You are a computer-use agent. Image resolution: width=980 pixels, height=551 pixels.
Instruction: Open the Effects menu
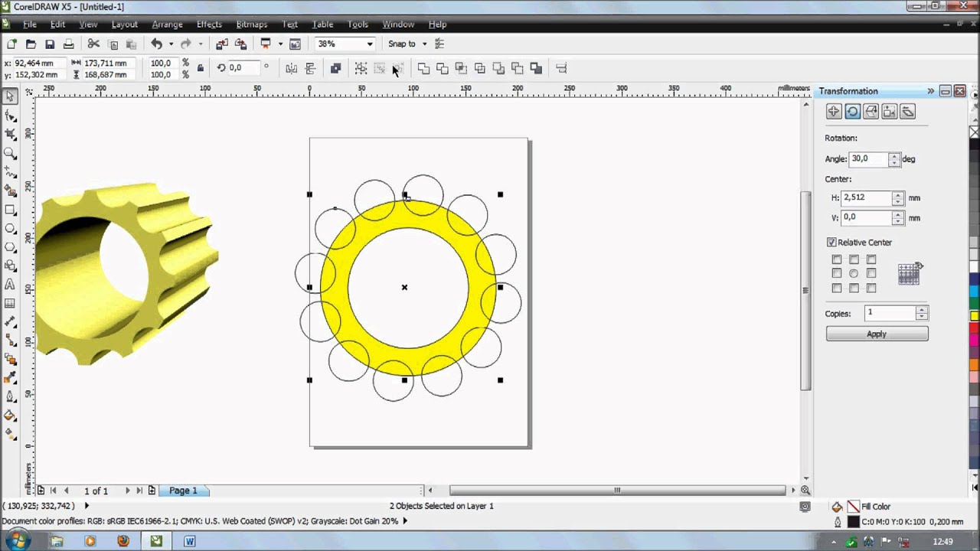209,24
